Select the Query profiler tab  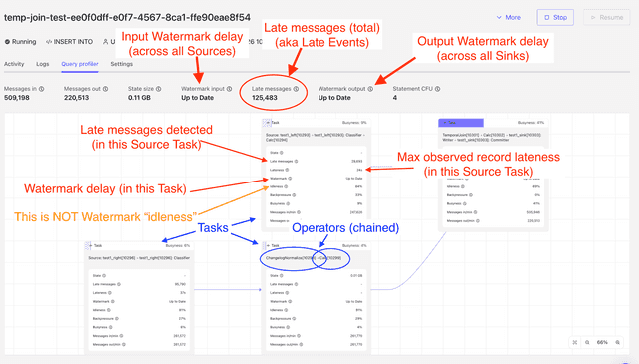coord(80,64)
